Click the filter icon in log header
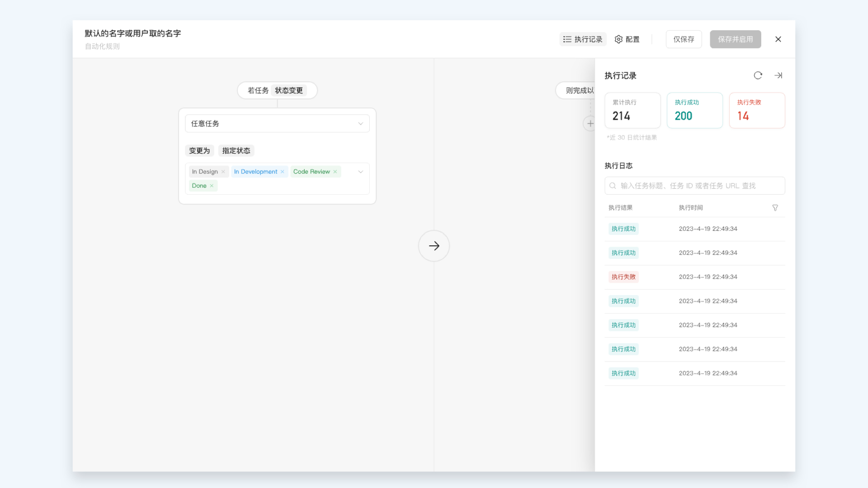The image size is (868, 488). pos(775,208)
